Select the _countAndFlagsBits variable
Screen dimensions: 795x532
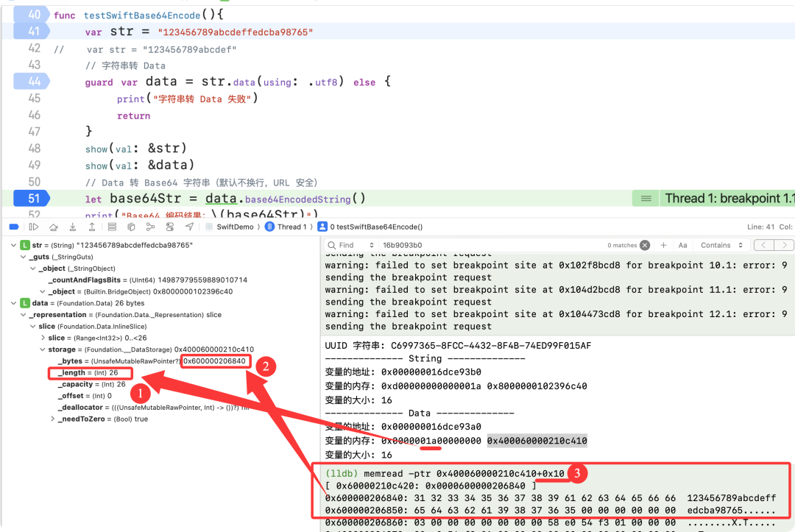(x=147, y=280)
